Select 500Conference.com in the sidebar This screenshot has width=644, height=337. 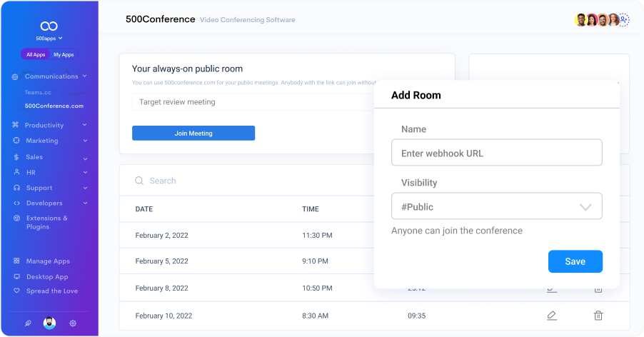click(54, 106)
